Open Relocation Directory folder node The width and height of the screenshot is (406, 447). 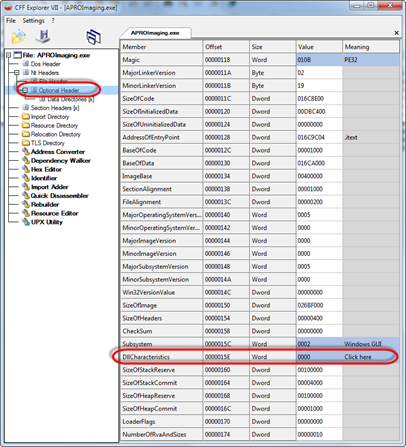[x=56, y=134]
